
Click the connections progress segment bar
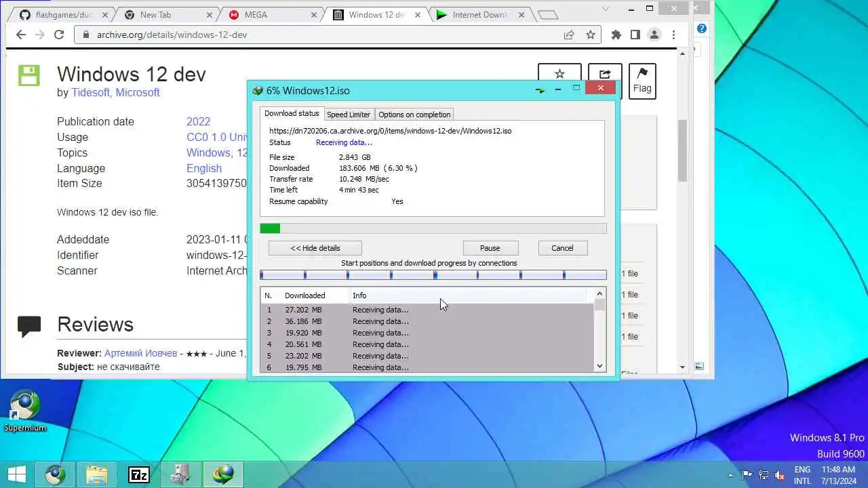pos(433,274)
